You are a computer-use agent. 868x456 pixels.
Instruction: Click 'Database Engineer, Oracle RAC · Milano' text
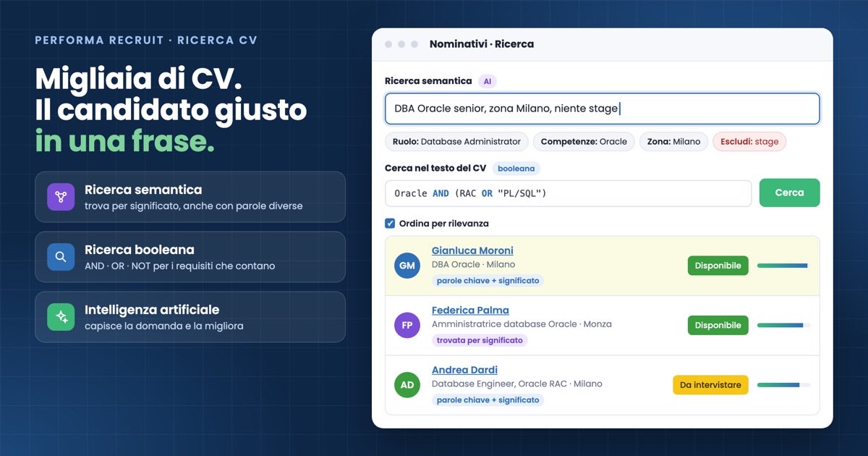pyautogui.click(x=517, y=384)
